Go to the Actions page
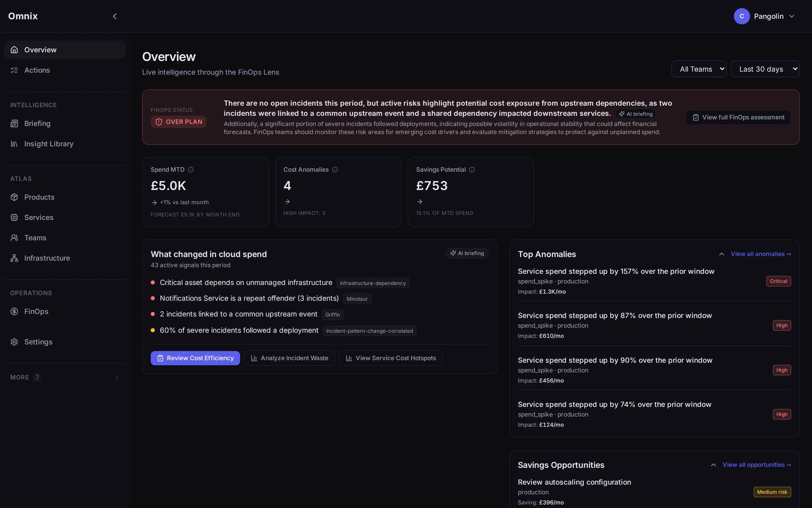 (65, 70)
